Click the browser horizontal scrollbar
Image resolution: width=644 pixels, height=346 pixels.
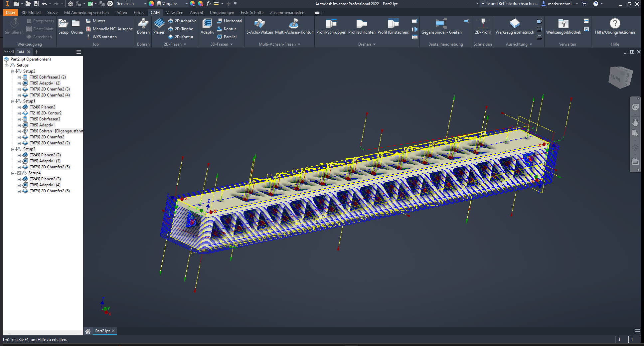(42, 333)
